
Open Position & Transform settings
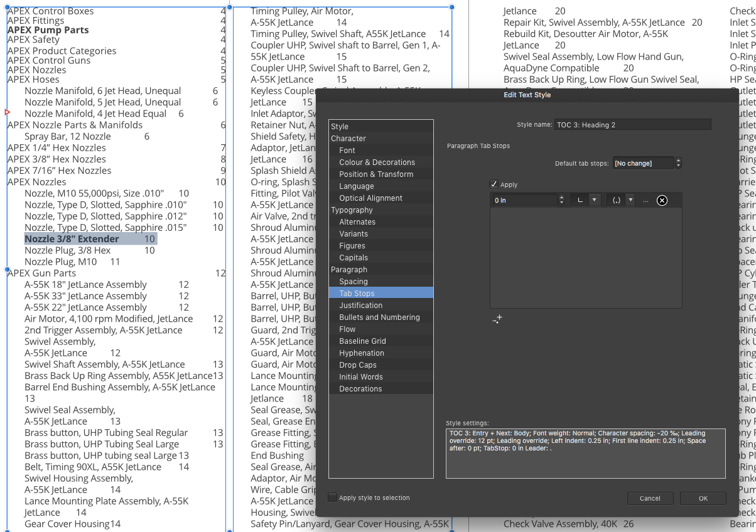pyautogui.click(x=381, y=174)
